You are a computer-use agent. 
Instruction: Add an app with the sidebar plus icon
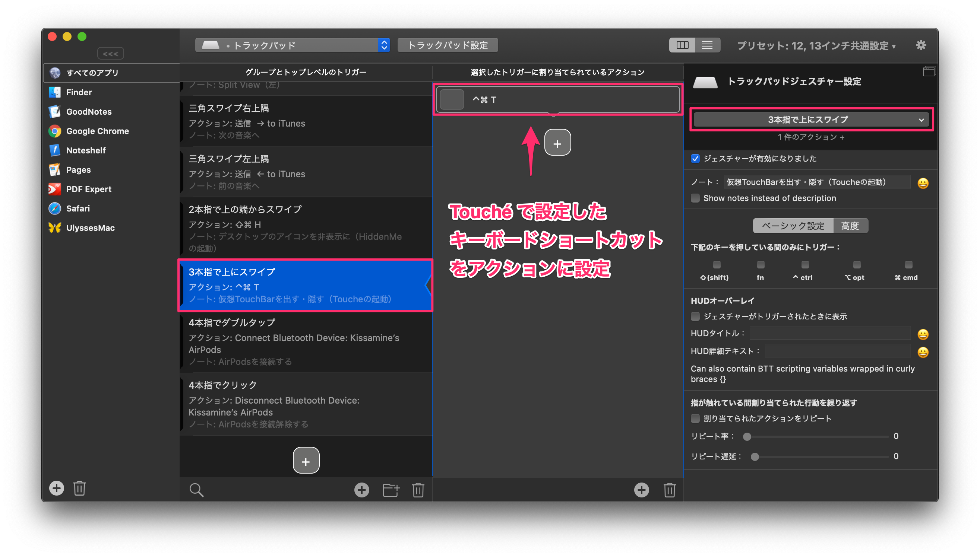(57, 488)
